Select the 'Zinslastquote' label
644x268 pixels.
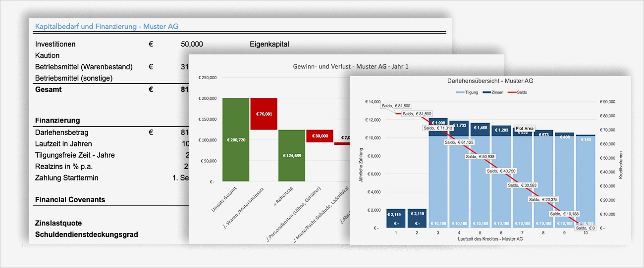tap(58, 223)
